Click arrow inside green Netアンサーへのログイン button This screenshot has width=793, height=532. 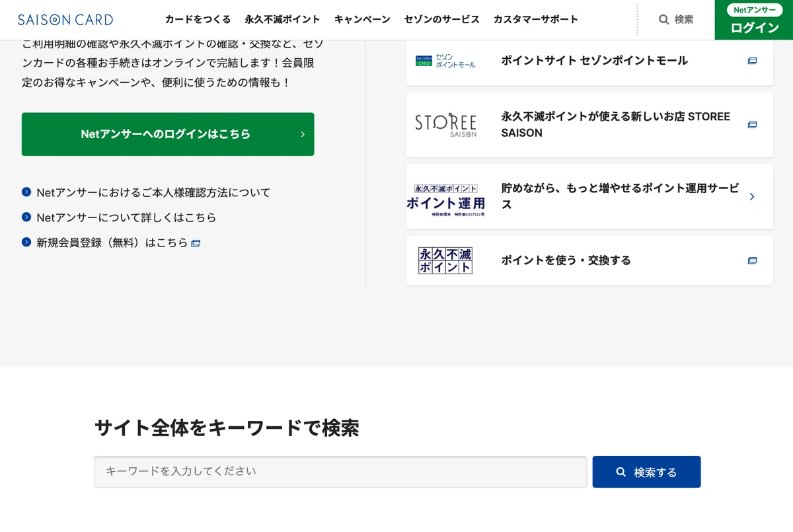click(x=303, y=134)
